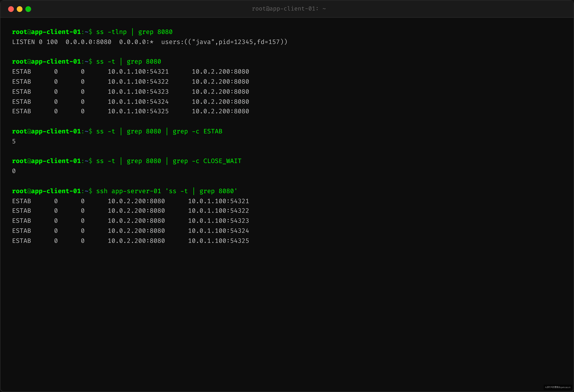This screenshot has width=574, height=392.
Task: Click the server-side row with peer port 54322
Action: click(130, 211)
